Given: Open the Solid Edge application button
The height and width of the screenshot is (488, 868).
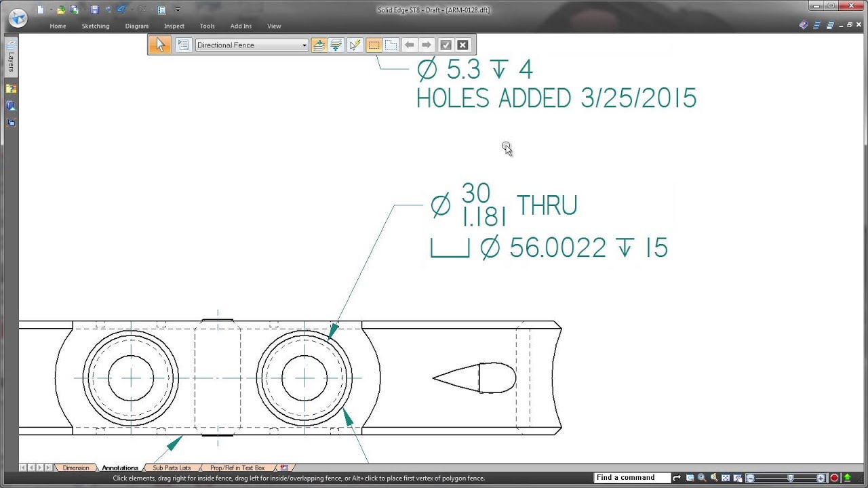Looking at the screenshot, I should point(18,18).
